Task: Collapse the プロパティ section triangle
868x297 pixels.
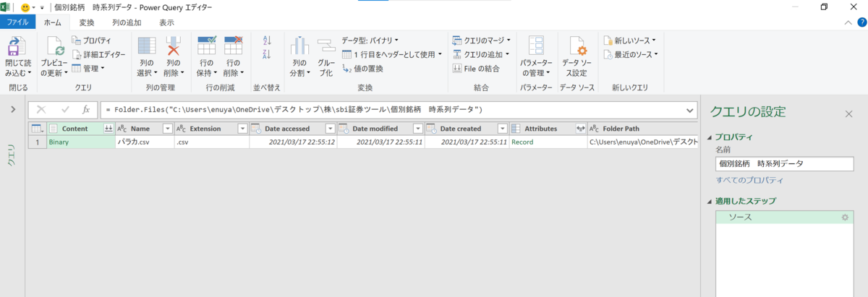Action: 709,137
